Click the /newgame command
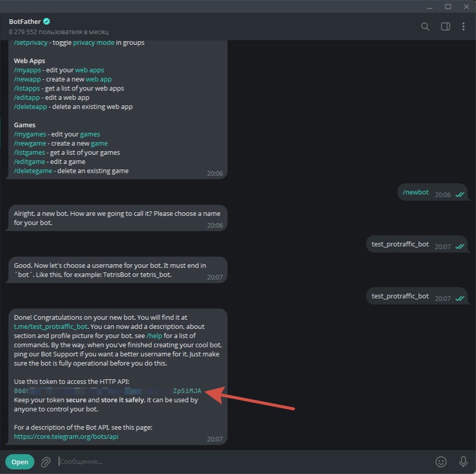 pyautogui.click(x=30, y=144)
